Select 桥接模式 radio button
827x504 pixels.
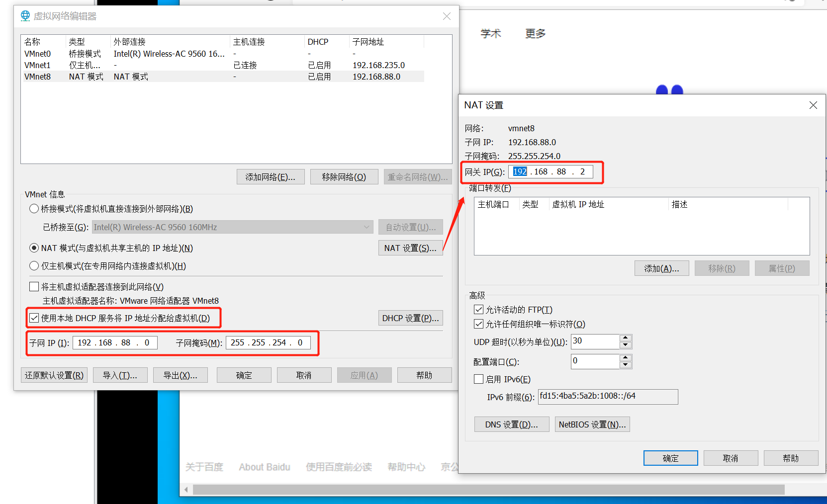pyautogui.click(x=34, y=209)
